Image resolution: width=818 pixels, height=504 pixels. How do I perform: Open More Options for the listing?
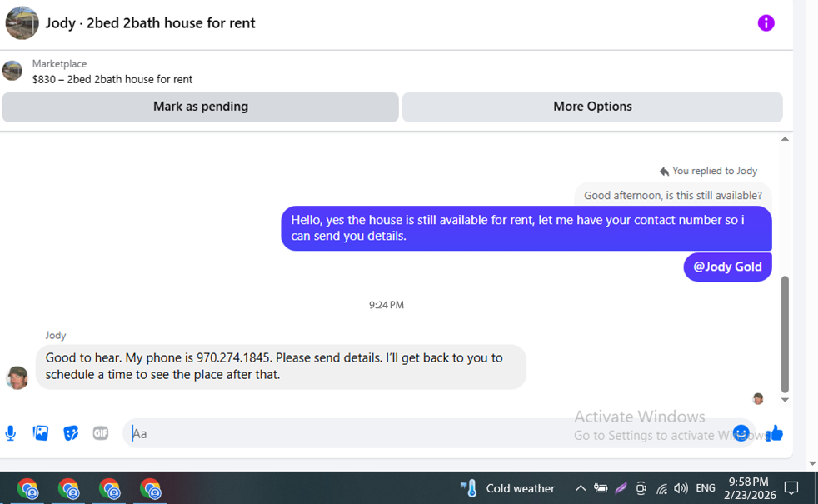click(x=592, y=107)
